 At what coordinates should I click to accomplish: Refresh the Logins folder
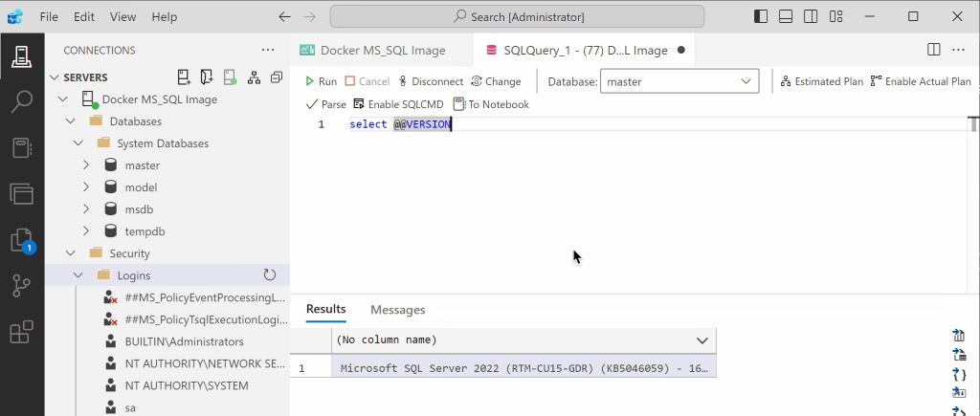pos(270,274)
